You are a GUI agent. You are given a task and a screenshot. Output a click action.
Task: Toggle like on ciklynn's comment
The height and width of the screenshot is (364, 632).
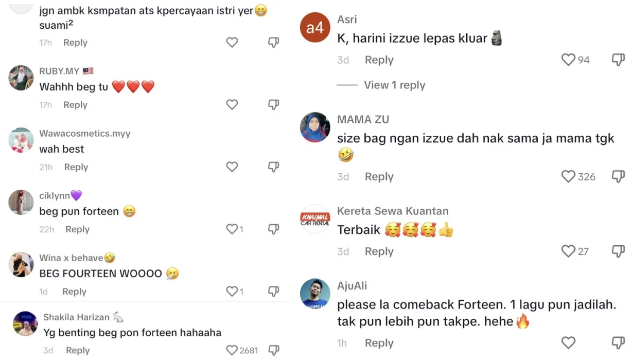pos(232,229)
